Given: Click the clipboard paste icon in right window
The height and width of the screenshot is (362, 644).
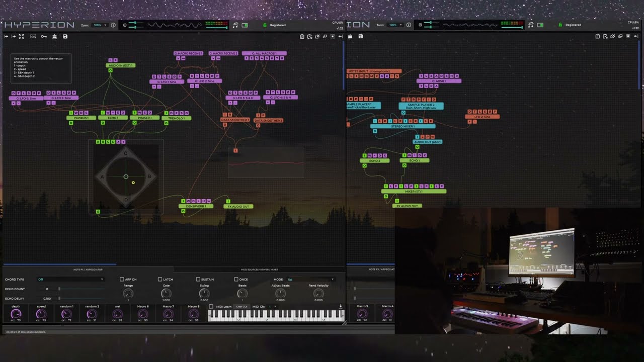Looking at the screenshot, I should coord(597,36).
